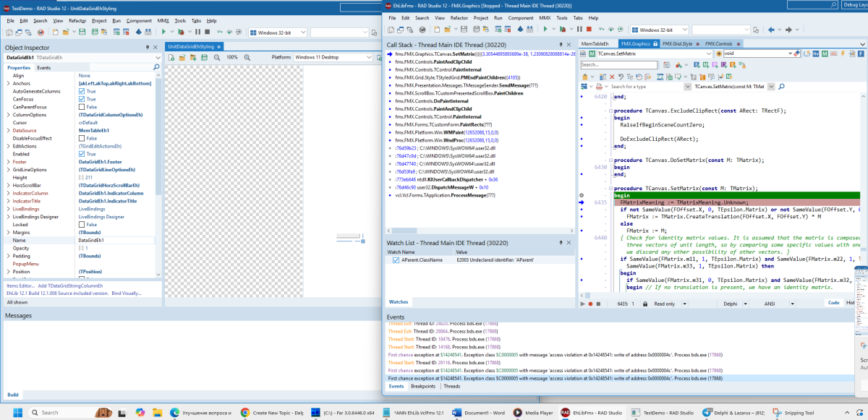Open the Refactor menu in TestDemo window

coord(77,21)
